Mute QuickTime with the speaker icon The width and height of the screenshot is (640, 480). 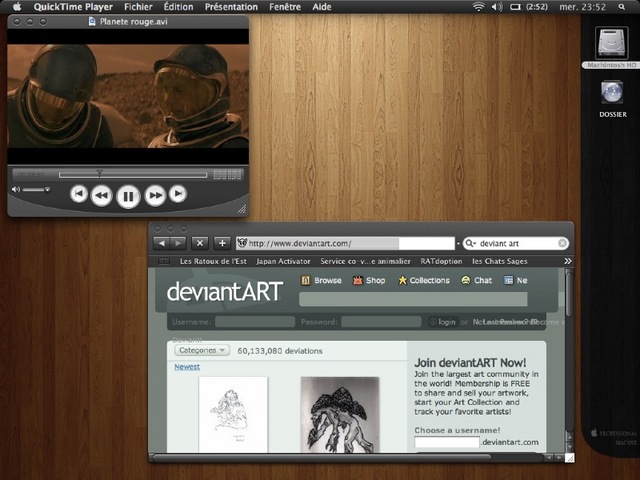click(16, 189)
